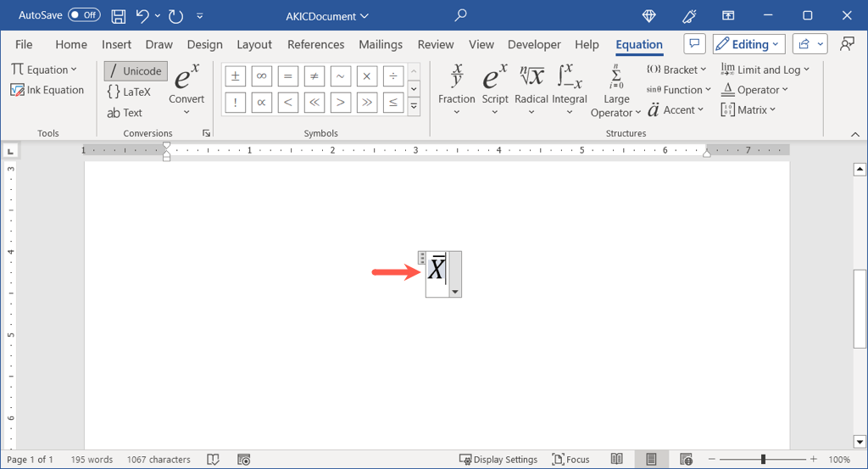The height and width of the screenshot is (469, 868).
Task: Insert the proportional-to symbol
Action: [261, 103]
